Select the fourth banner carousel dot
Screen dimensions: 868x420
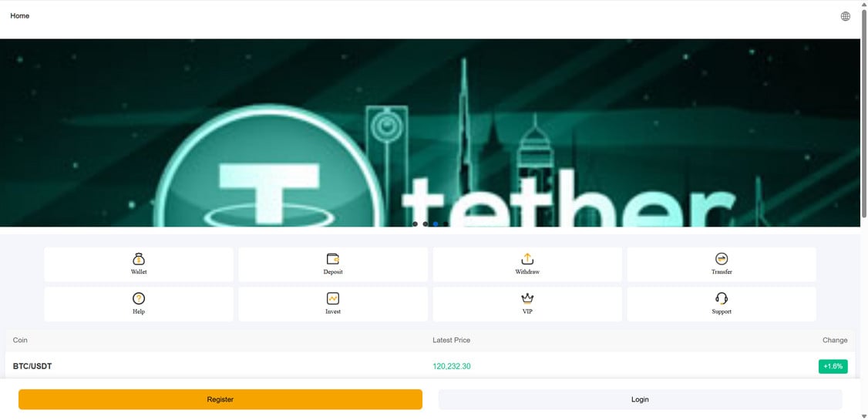[446, 224]
